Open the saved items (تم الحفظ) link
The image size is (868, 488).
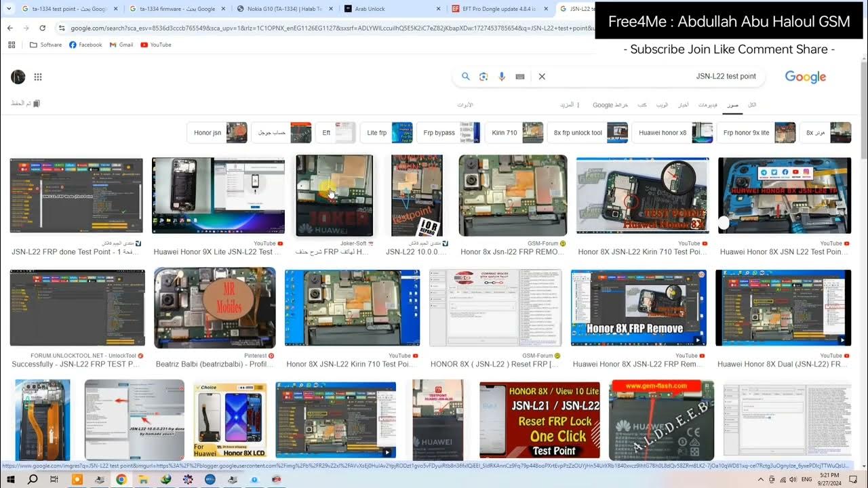(26, 104)
